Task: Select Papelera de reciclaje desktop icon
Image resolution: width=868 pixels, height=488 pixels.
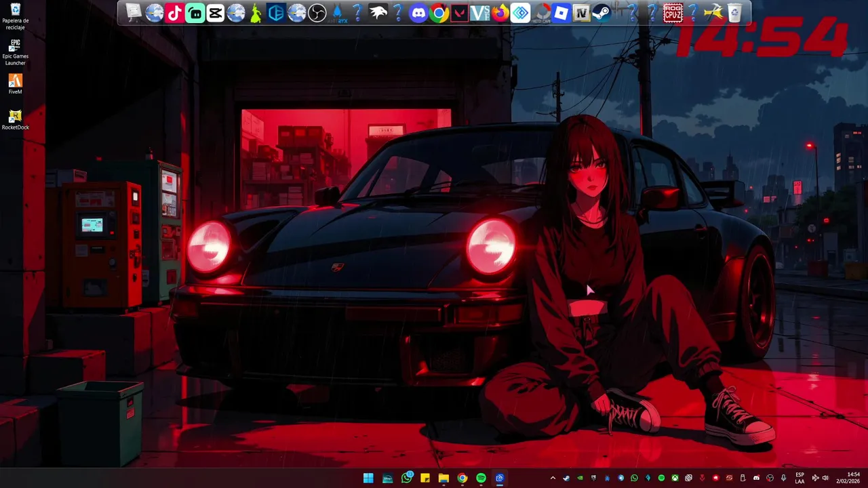Action: point(15,17)
